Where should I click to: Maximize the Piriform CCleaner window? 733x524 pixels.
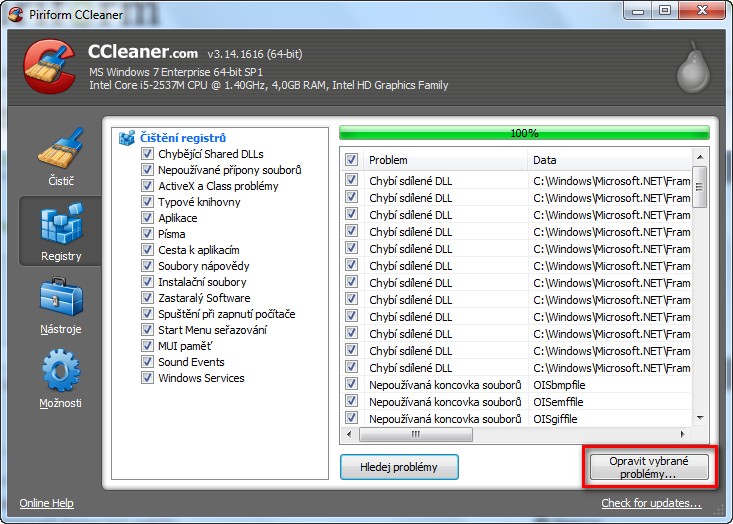(x=665, y=10)
